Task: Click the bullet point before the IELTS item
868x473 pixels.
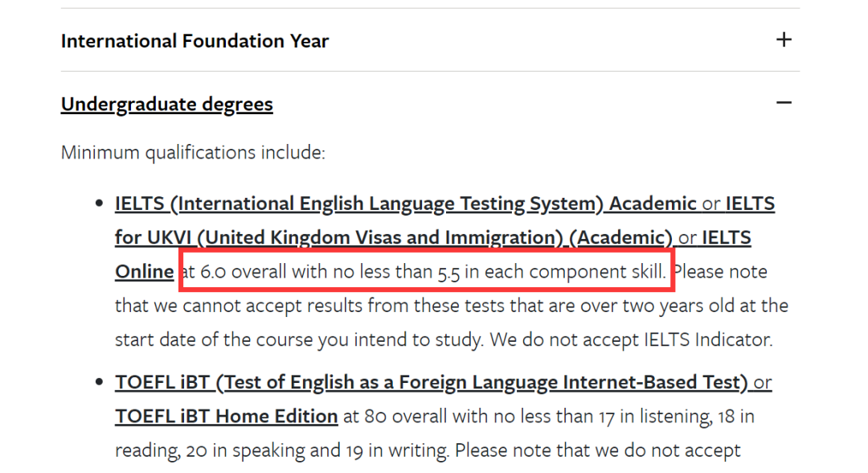Action: [99, 204]
